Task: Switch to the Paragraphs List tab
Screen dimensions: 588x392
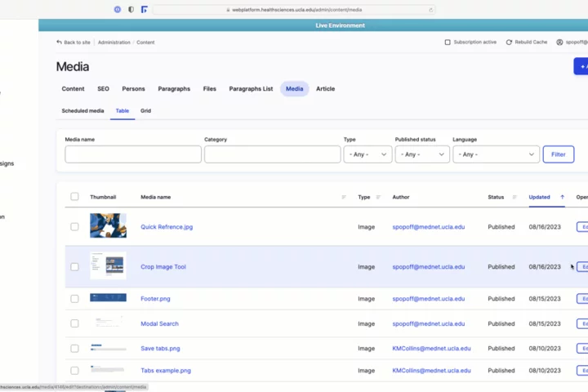Action: [251, 88]
